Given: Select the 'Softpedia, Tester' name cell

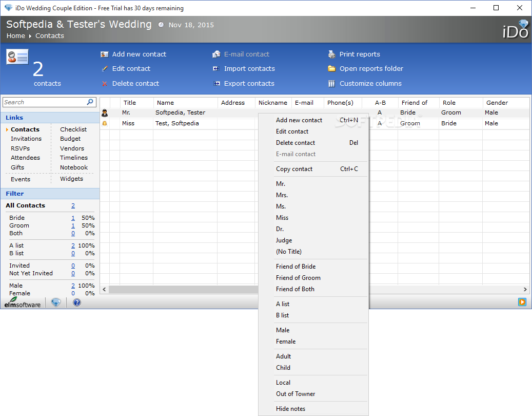Looking at the screenshot, I should click(x=180, y=112).
